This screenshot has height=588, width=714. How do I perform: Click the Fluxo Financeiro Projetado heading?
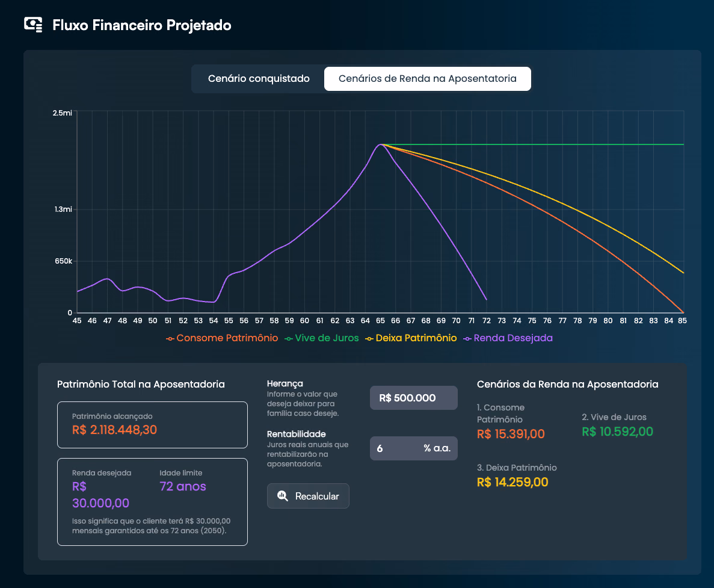click(x=141, y=25)
